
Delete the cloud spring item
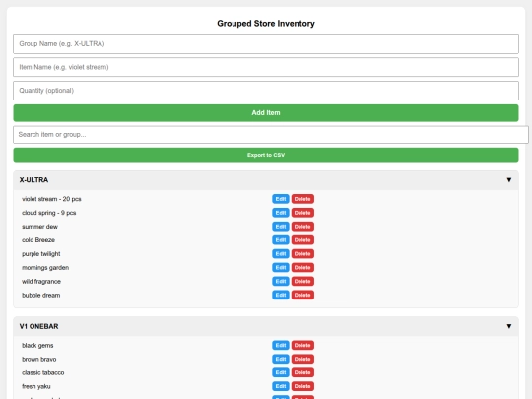click(x=302, y=213)
